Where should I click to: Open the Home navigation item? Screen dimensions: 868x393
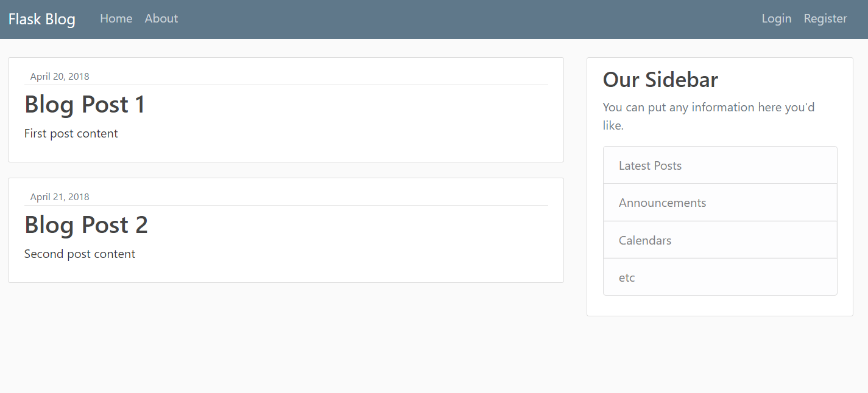[116, 19]
